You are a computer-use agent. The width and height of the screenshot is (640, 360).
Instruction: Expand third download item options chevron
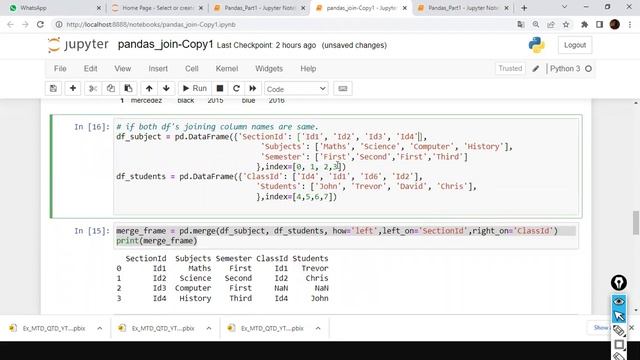point(318,328)
